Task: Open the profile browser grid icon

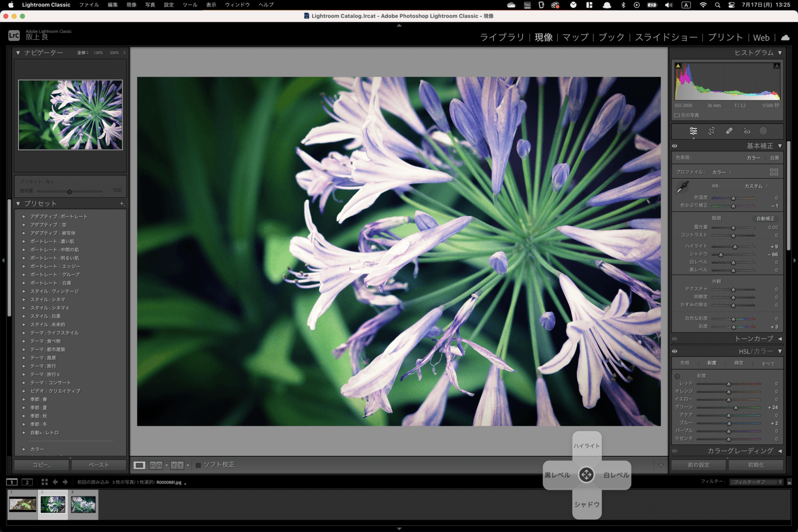Action: (774, 172)
